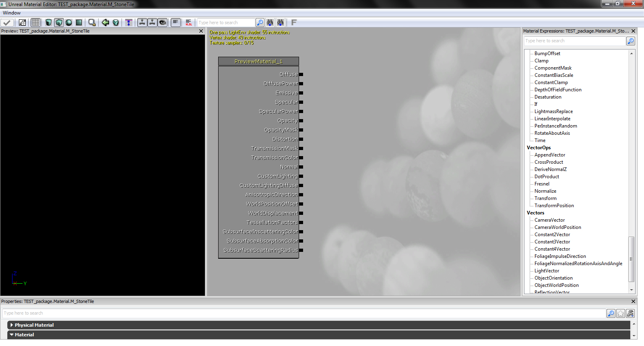
Task: Select the ComponentMask expression
Action: 553,68
